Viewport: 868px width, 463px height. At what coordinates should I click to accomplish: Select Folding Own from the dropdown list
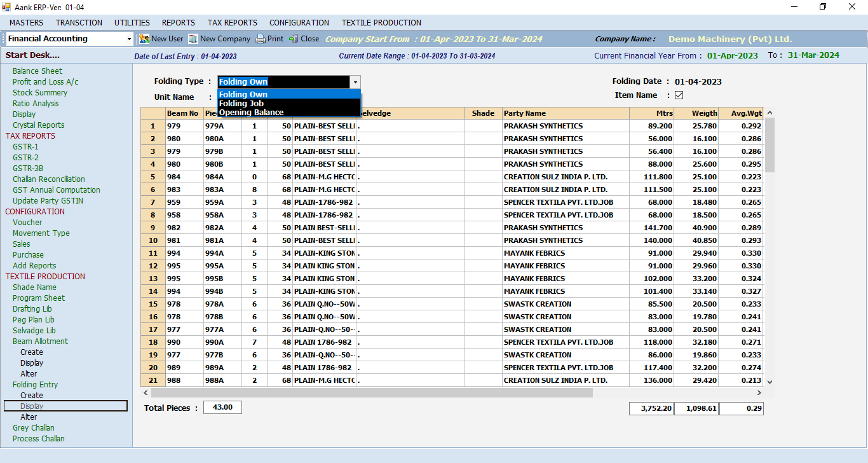289,94
